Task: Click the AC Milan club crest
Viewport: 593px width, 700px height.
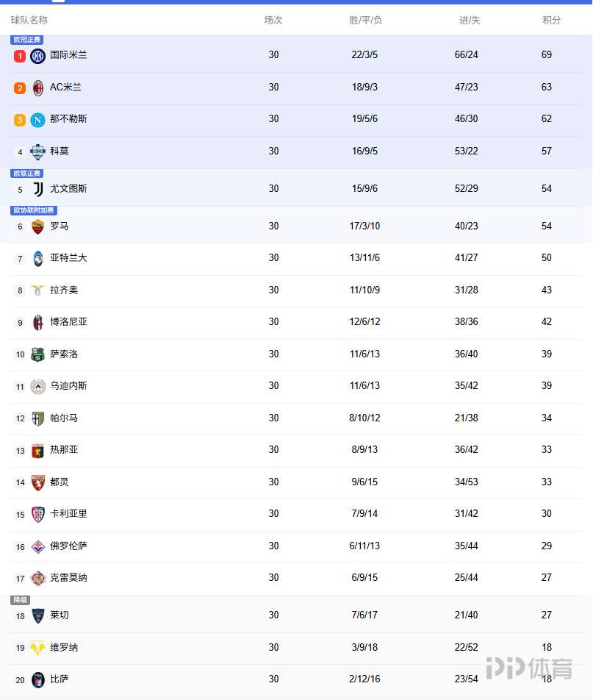Action: pos(37,88)
